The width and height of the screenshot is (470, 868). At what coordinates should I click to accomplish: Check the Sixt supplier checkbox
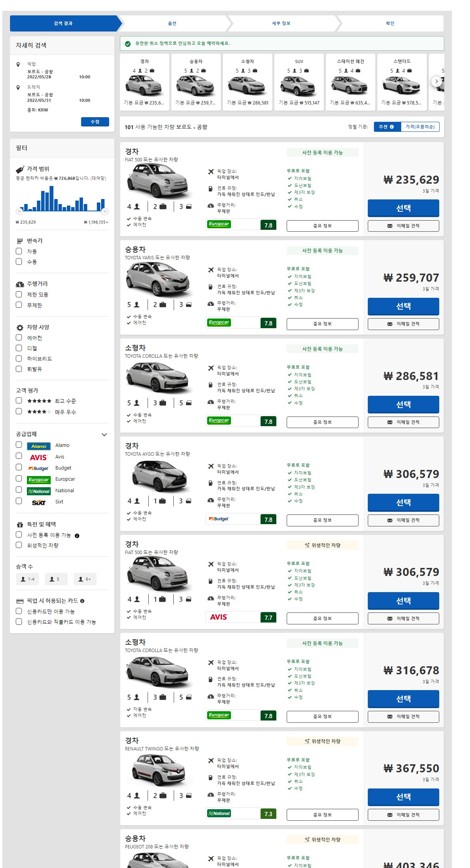(19, 501)
